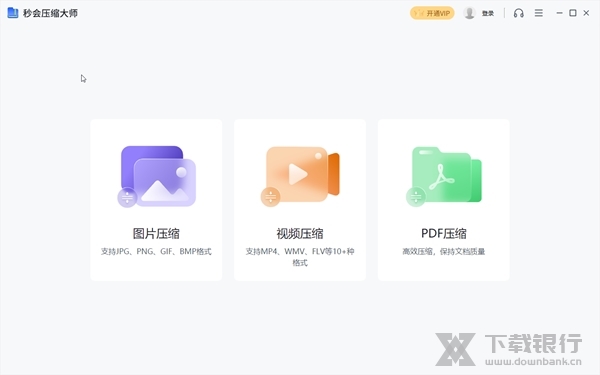600x375 pixels.
Task: Open customer service headset icon
Action: click(x=518, y=13)
